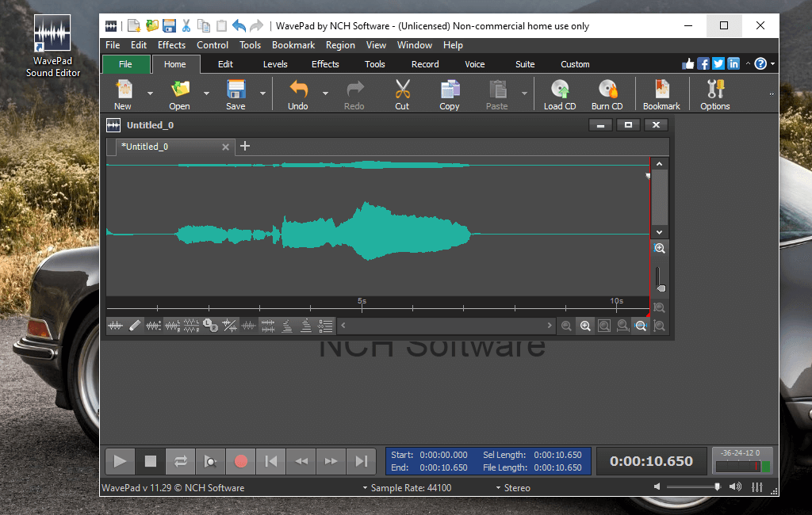
Task: Switch to the Levels ribbon tab
Action: click(275, 64)
